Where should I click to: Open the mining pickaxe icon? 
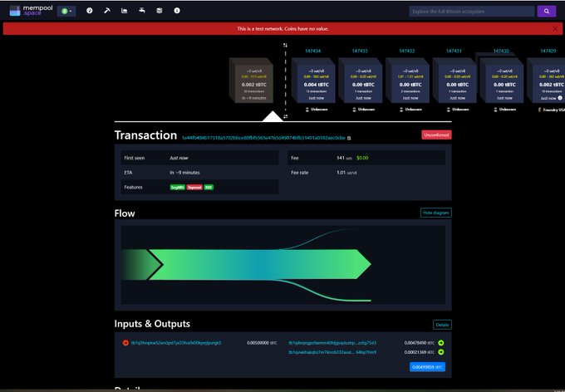[x=107, y=11]
